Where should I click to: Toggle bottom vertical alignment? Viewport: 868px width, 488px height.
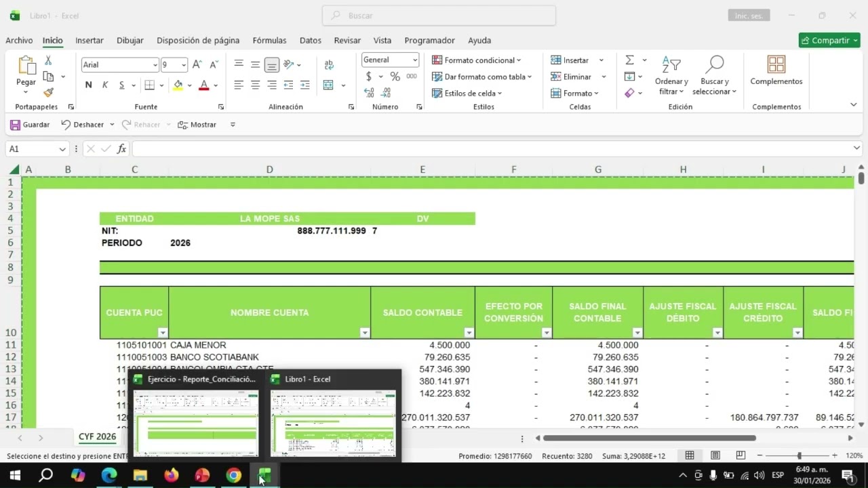click(271, 65)
